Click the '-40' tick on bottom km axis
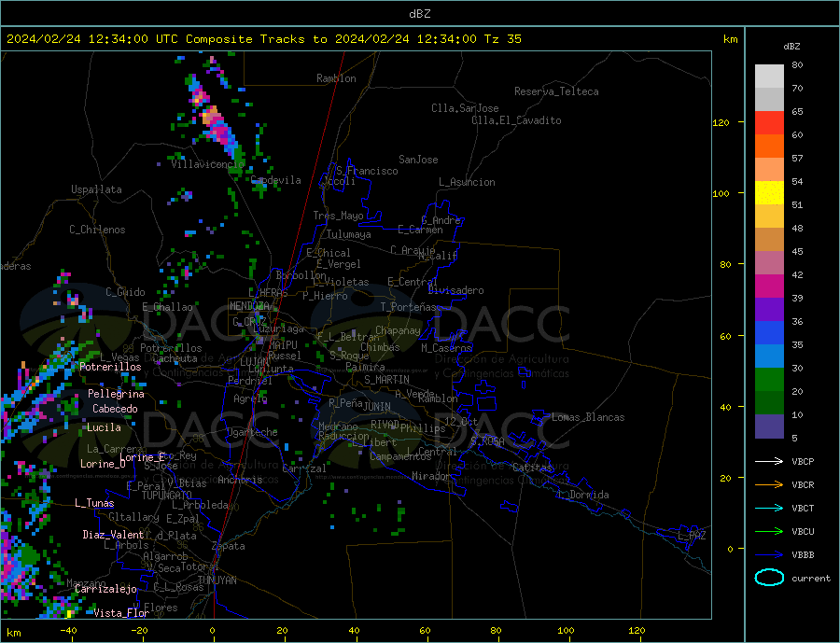The width and height of the screenshot is (840, 643). pyautogui.click(x=68, y=631)
